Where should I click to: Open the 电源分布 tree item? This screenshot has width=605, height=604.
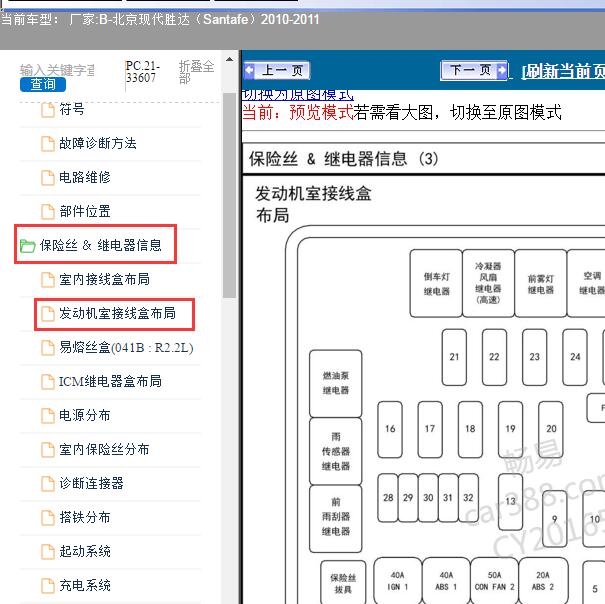click(x=85, y=415)
